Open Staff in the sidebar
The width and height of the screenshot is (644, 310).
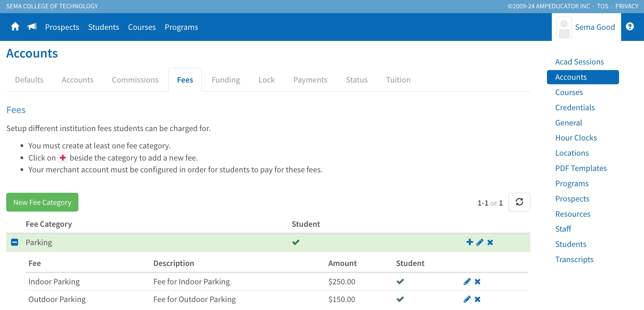pyautogui.click(x=563, y=229)
